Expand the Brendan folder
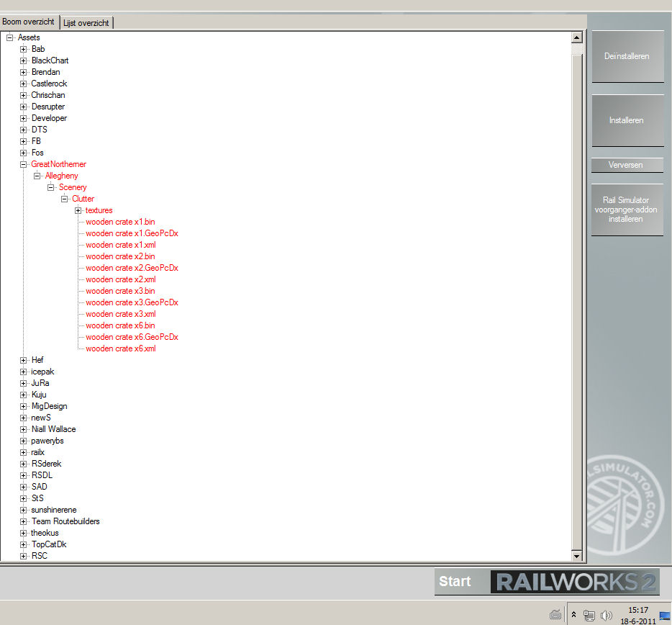 tap(23, 73)
